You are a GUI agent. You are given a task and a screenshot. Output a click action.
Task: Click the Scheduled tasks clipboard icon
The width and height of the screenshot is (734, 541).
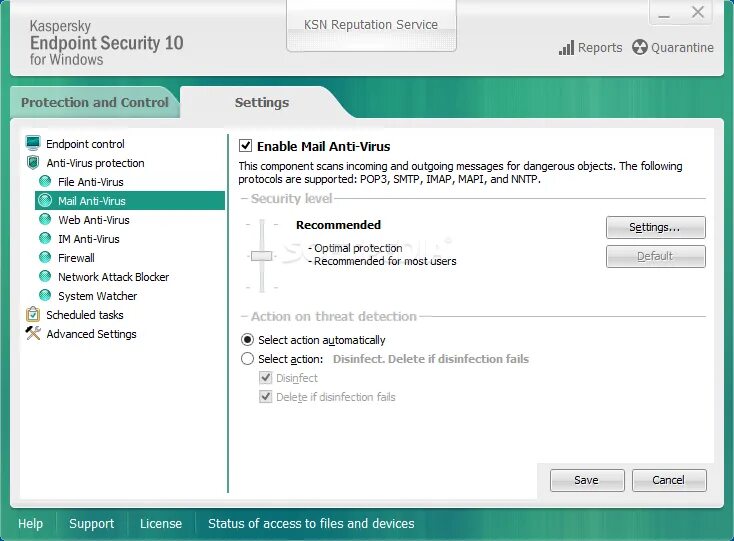click(x=33, y=314)
